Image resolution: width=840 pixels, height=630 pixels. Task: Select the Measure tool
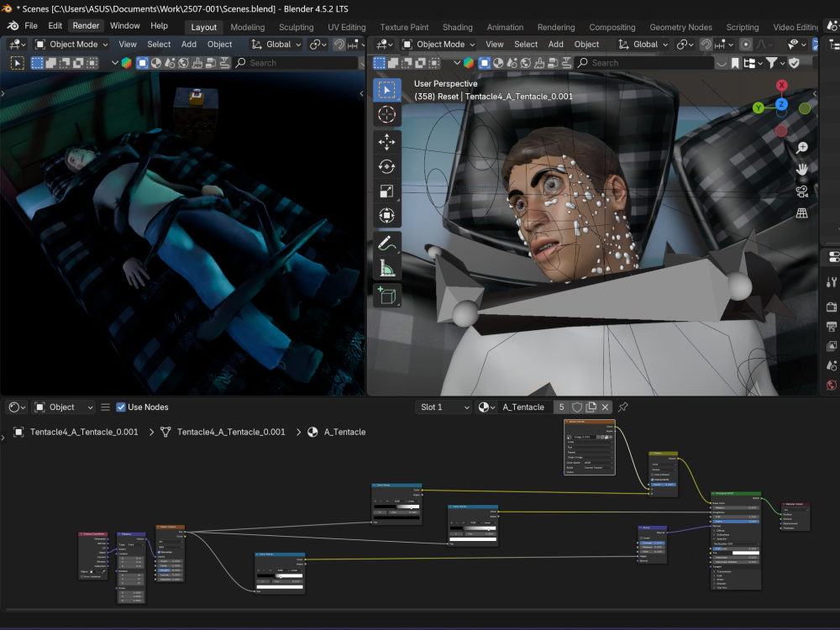pos(386,268)
